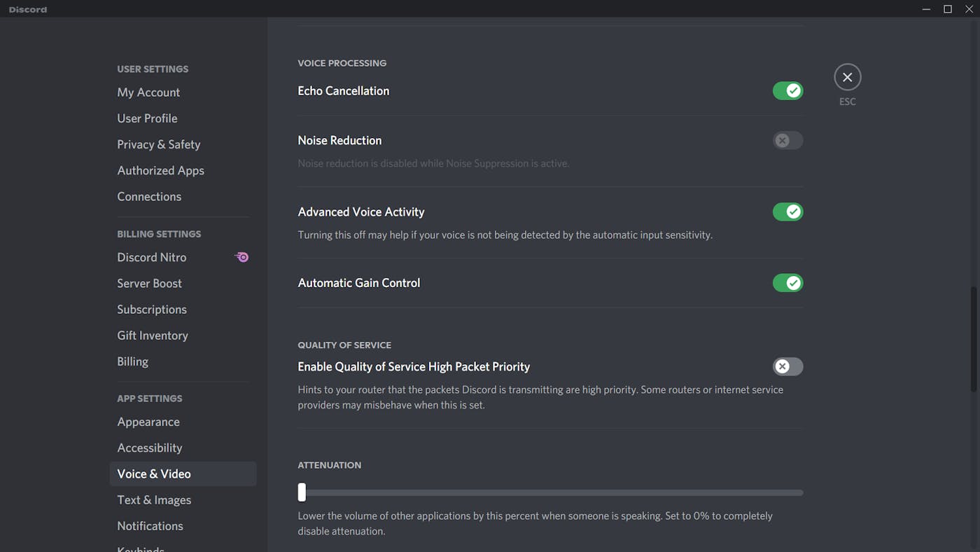Click the USER SETTINGS sidebar heading
The height and width of the screenshot is (552, 980).
[153, 69]
